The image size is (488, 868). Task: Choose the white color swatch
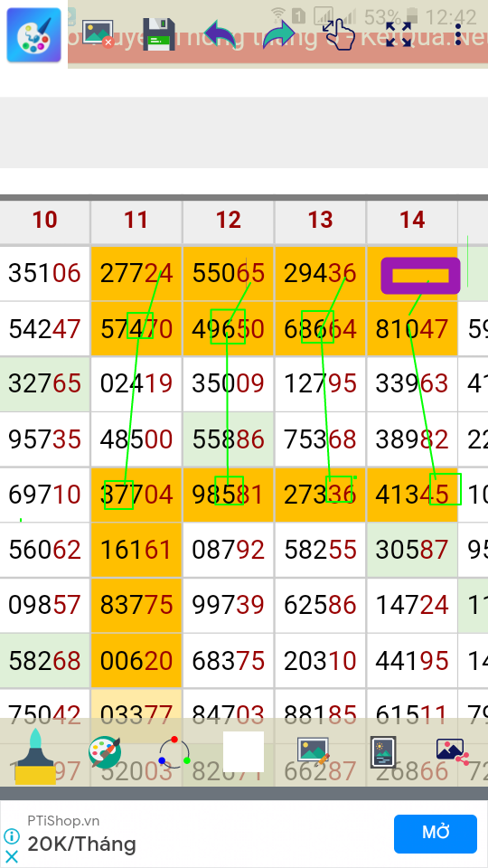(x=243, y=751)
